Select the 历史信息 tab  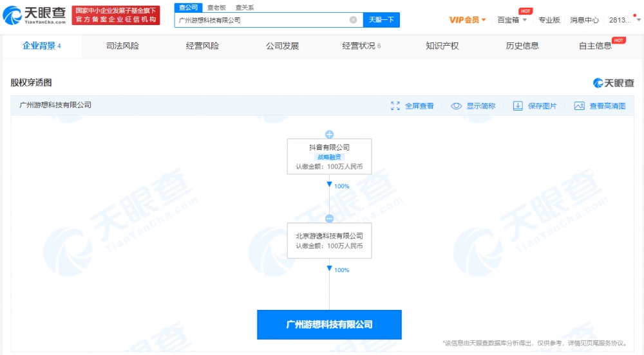522,46
